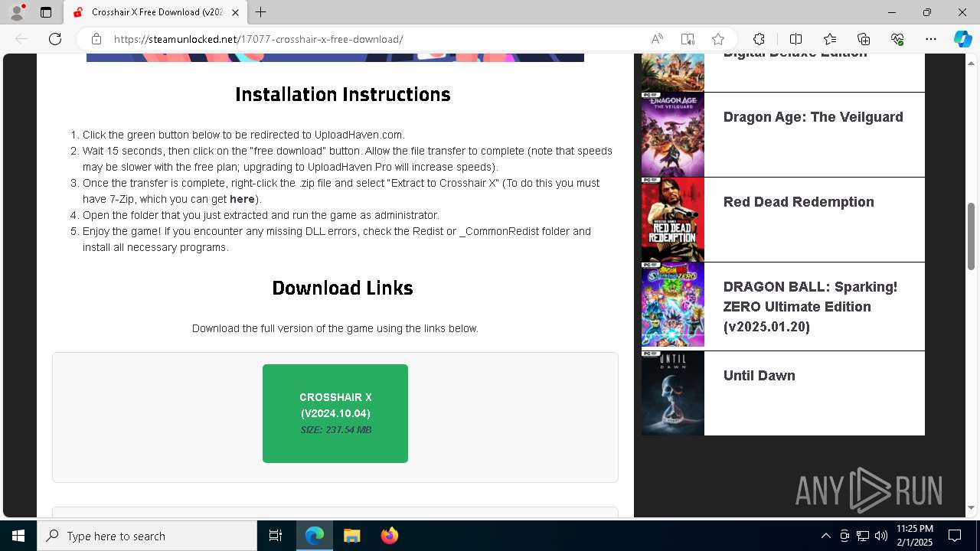The width and height of the screenshot is (980, 551).
Task: Show hidden system tray icons chevron
Action: 826,536
